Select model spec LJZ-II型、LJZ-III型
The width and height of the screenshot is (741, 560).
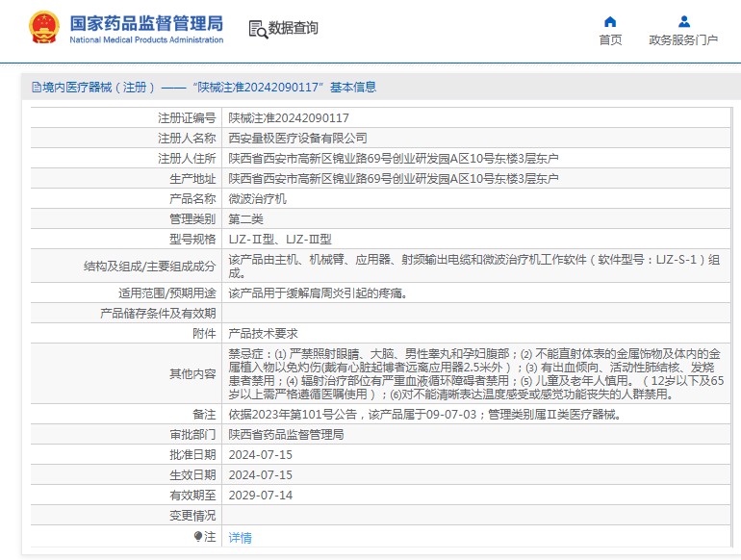click(280, 240)
